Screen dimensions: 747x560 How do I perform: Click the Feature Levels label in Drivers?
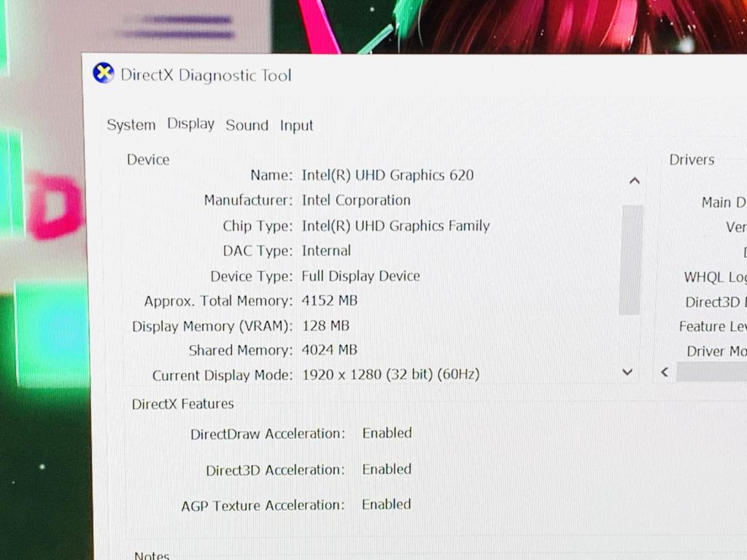click(x=713, y=327)
